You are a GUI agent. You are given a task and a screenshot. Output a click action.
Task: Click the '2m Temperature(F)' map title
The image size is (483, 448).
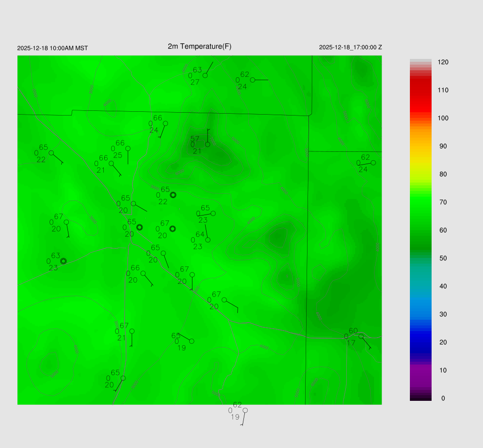(x=200, y=46)
